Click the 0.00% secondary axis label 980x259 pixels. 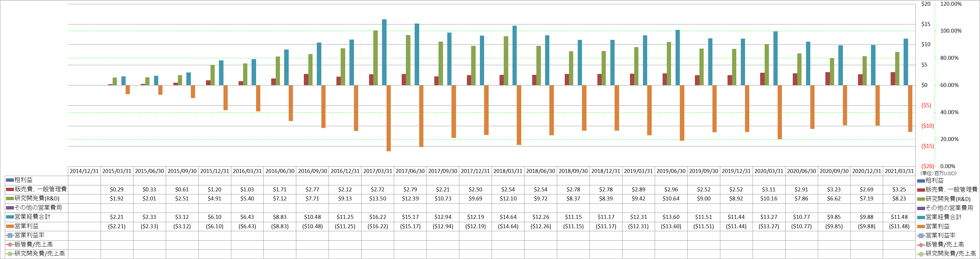(948, 166)
